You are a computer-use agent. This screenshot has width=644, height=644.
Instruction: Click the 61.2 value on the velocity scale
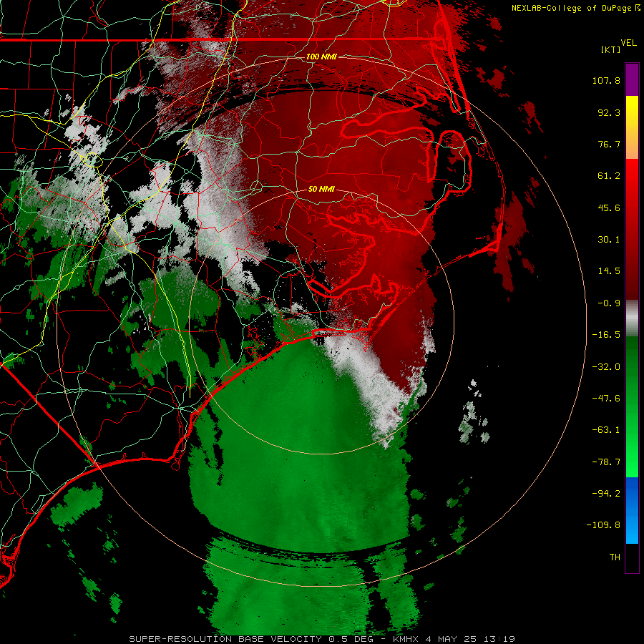tap(609, 176)
